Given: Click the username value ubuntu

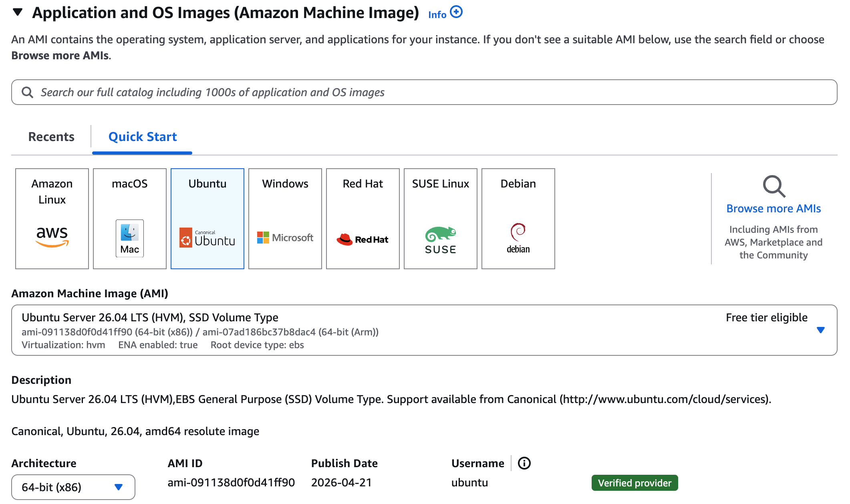Looking at the screenshot, I should 469,483.
